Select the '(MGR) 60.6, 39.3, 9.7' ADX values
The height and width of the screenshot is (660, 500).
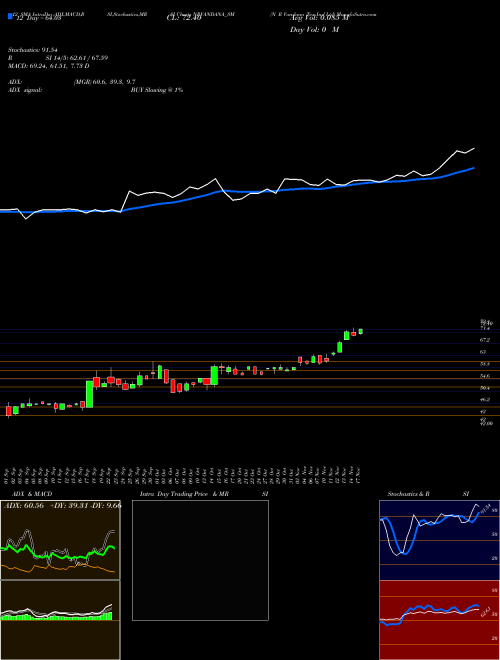pos(104,82)
